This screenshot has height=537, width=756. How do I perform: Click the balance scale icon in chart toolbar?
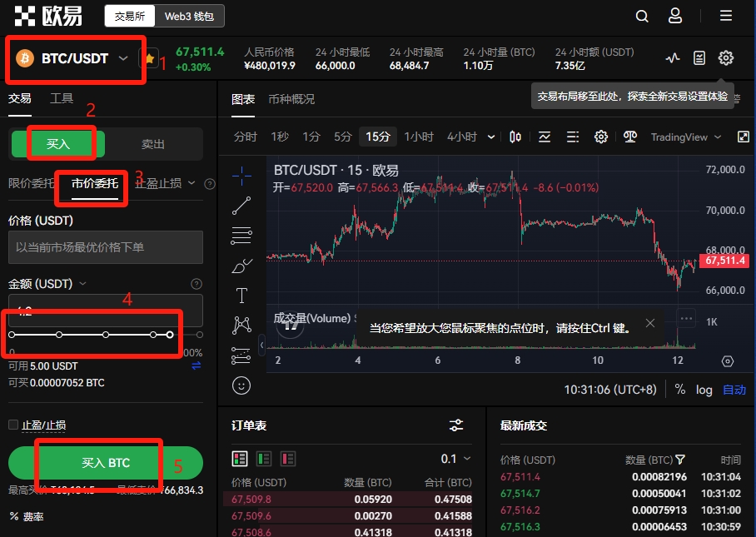(629, 137)
